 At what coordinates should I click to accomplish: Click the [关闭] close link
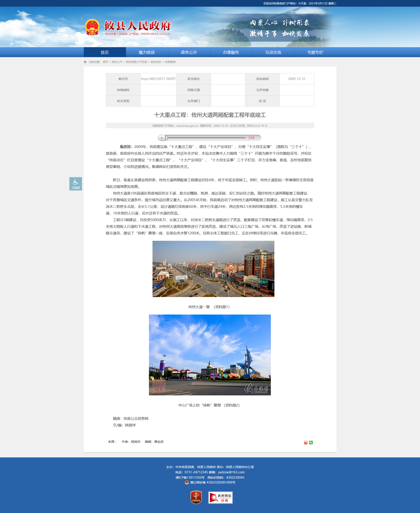(241, 126)
